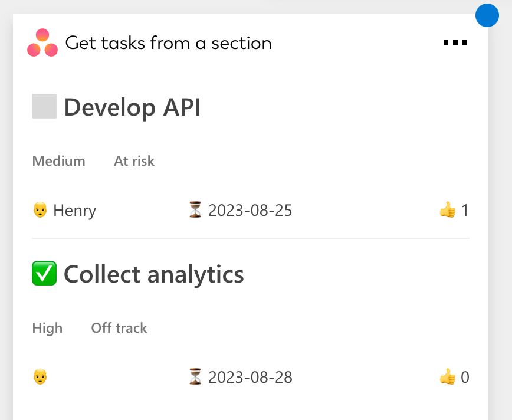512x420 pixels.
Task: Open the Collect analytics task title
Action: (153, 275)
